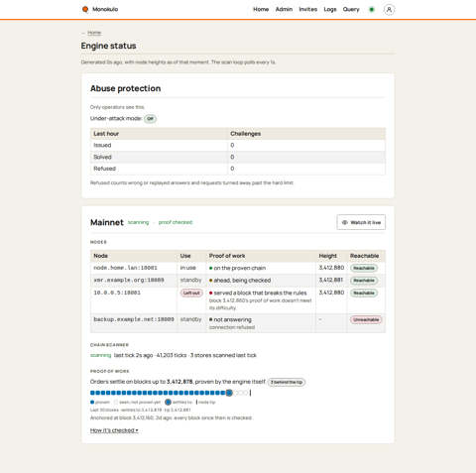This screenshot has height=473, width=476.
Task: Click Reachable badge for xmr.example.org row
Action: (x=364, y=281)
